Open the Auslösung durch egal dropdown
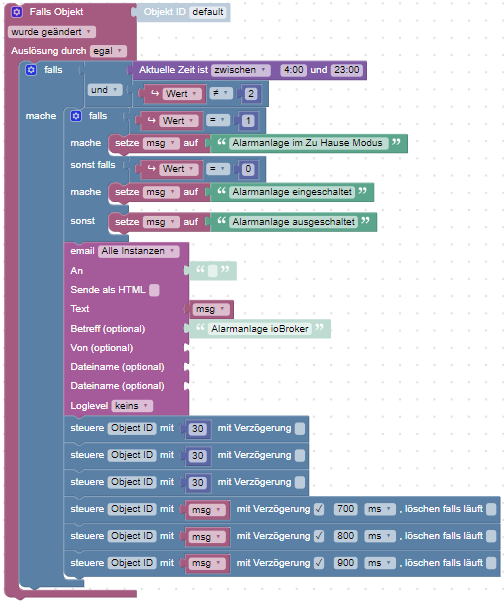Viewport: 504px width, 603px height. [x=108, y=51]
